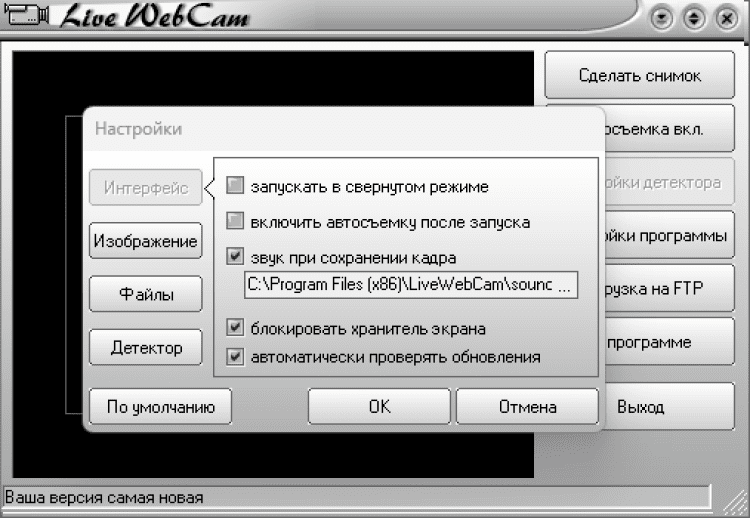This screenshot has height=518, width=750.
Task: Click the "По умолчанию" button
Action: click(x=160, y=407)
